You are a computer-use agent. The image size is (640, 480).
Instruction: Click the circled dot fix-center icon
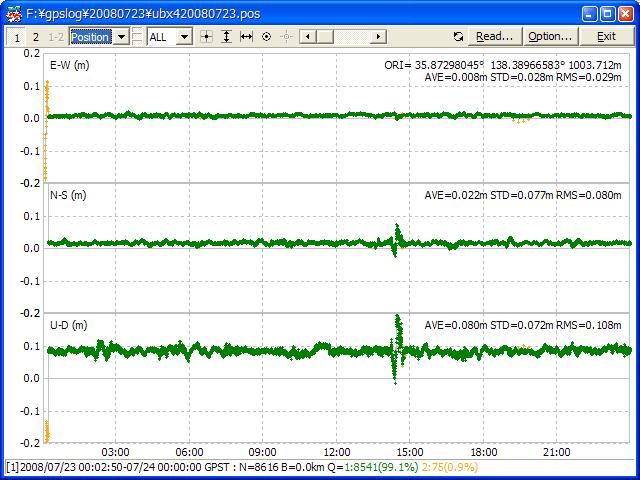pos(266,36)
